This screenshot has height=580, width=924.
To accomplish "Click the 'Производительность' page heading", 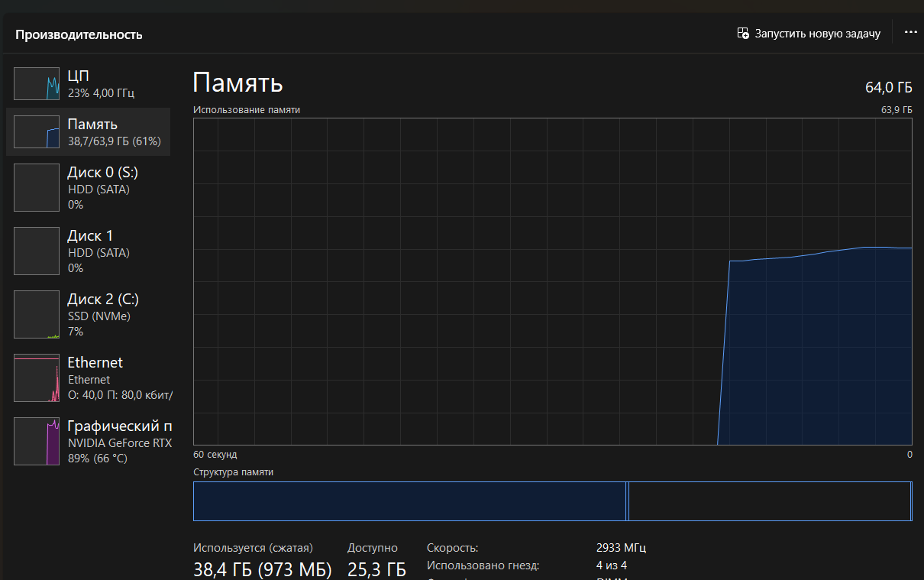I will (x=79, y=34).
